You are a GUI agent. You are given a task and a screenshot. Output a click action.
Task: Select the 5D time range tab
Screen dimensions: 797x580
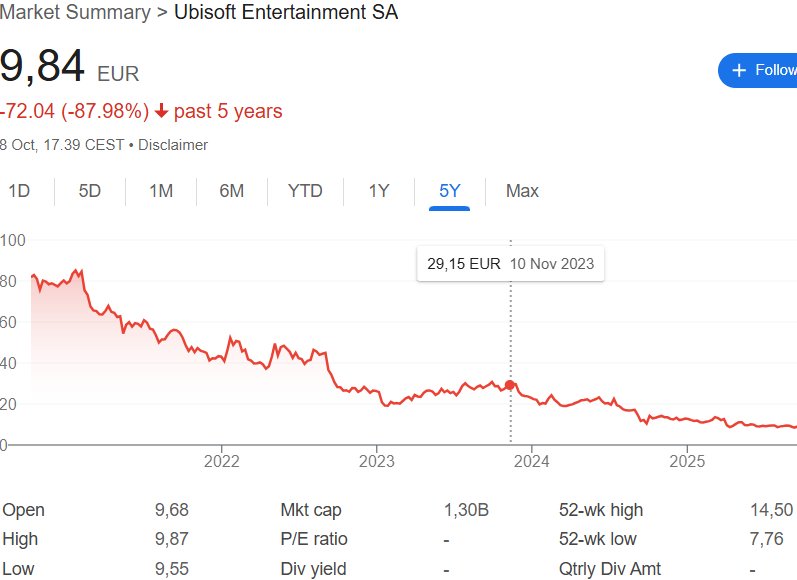pyautogui.click(x=90, y=190)
